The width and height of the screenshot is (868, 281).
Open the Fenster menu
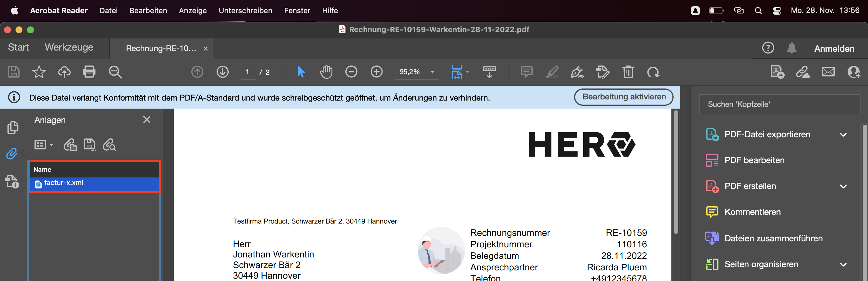tap(297, 10)
